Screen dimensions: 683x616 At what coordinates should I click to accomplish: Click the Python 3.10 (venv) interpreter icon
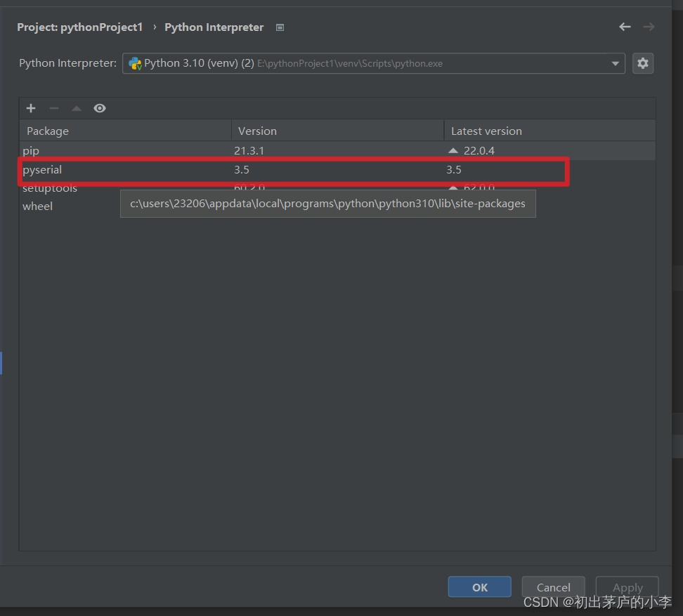click(x=135, y=63)
